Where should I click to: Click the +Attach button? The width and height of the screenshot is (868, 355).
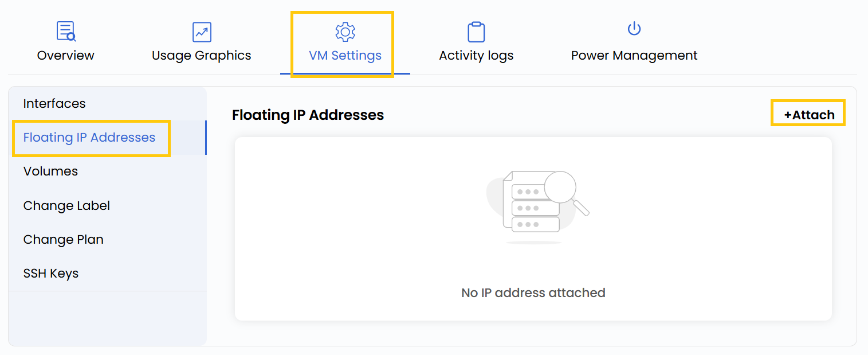pos(807,113)
